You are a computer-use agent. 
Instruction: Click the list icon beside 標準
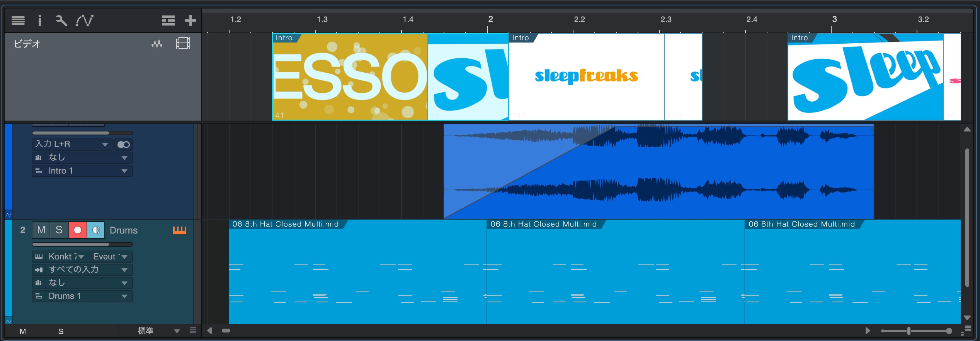coord(193,331)
